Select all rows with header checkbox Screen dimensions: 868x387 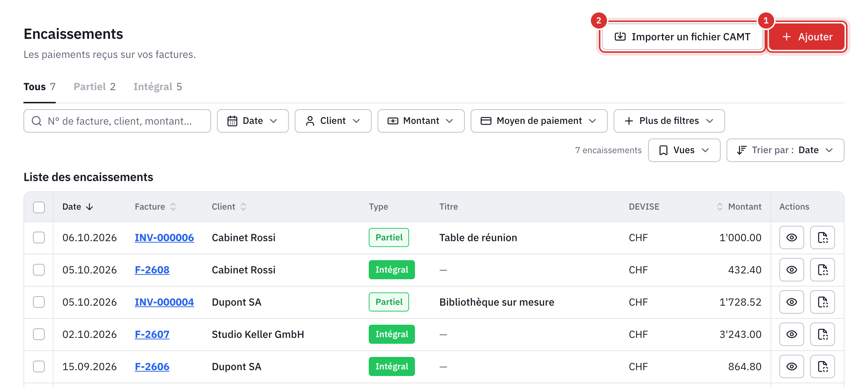(x=39, y=207)
